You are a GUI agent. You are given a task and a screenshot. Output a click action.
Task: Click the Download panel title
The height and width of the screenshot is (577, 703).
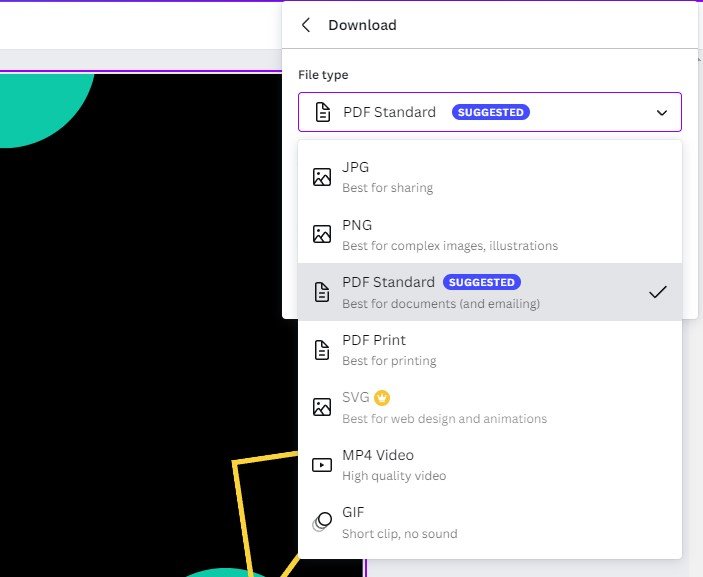click(x=362, y=25)
